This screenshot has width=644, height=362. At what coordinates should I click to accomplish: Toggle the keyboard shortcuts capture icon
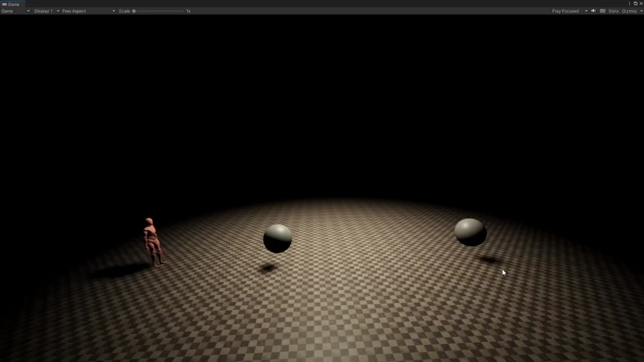603,11
